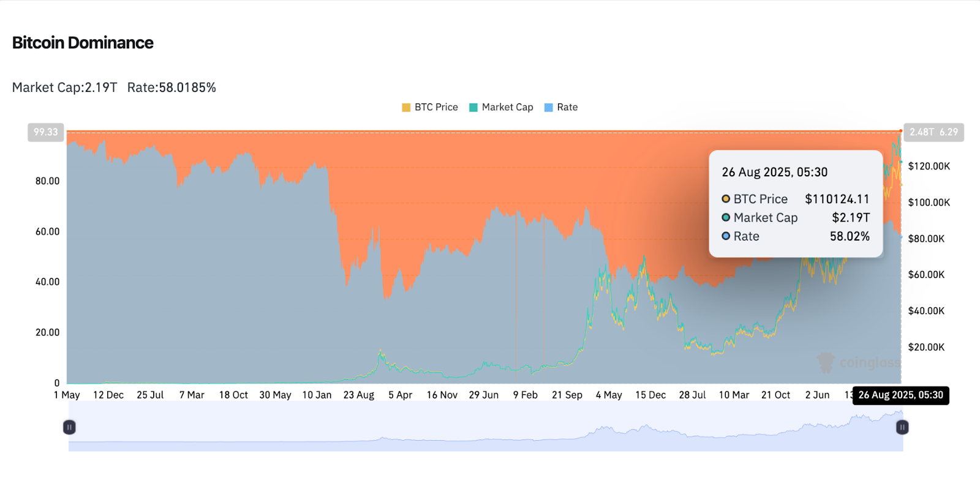This screenshot has width=980, height=486.
Task: Click the left range slider handle
Action: click(x=69, y=427)
